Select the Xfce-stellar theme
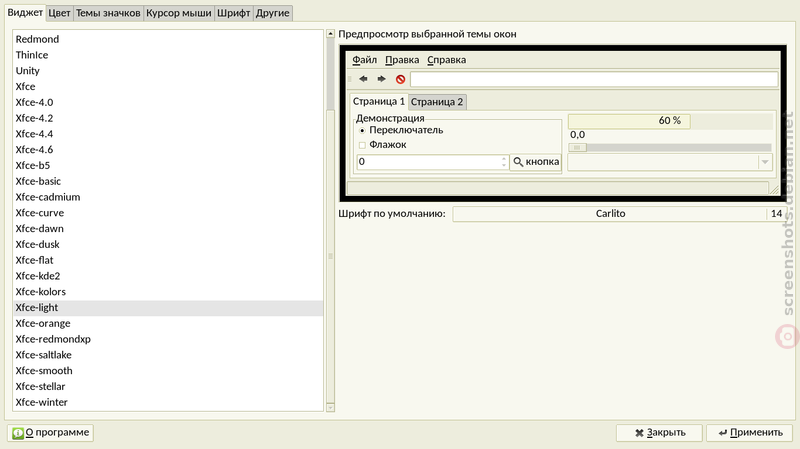 point(168,387)
